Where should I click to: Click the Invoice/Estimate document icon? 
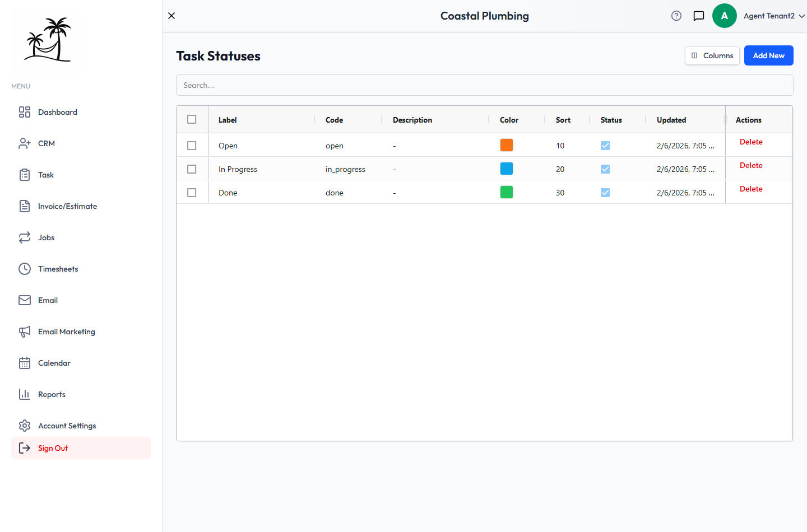point(25,206)
